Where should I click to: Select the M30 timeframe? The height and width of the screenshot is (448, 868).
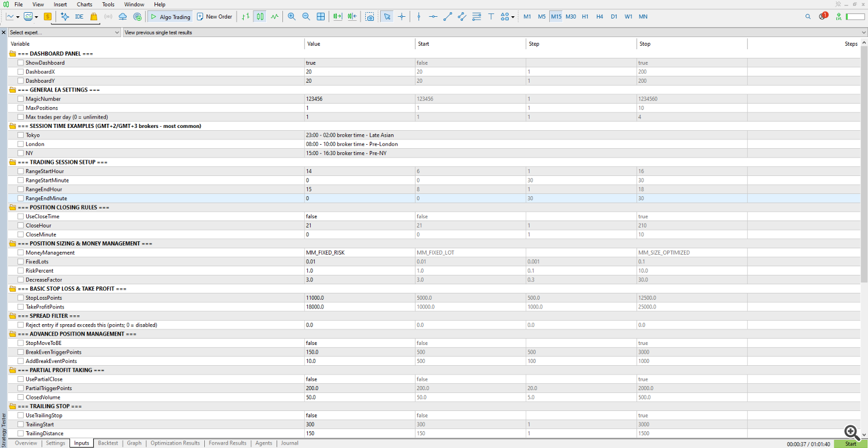coord(571,17)
